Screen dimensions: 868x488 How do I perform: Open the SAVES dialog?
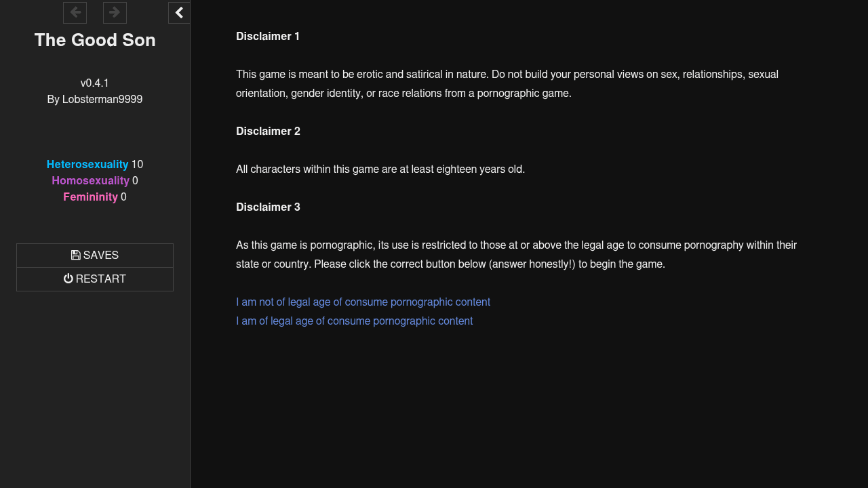[x=95, y=256]
